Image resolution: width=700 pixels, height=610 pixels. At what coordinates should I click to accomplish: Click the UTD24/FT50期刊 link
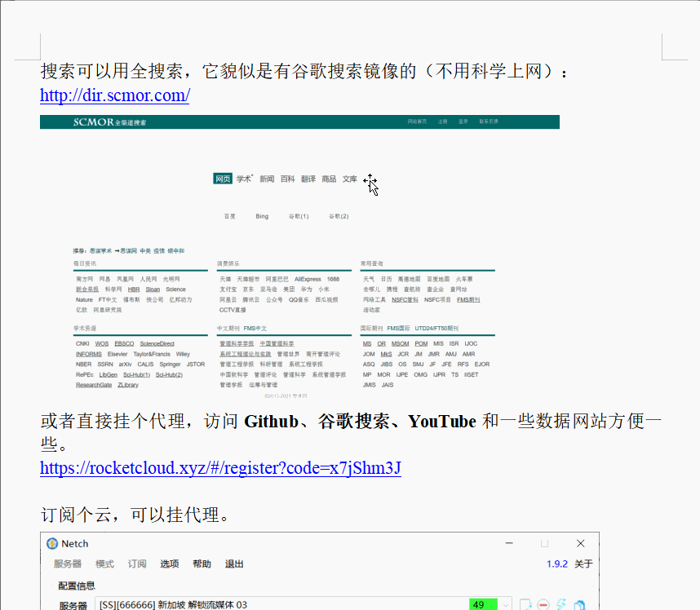436,329
